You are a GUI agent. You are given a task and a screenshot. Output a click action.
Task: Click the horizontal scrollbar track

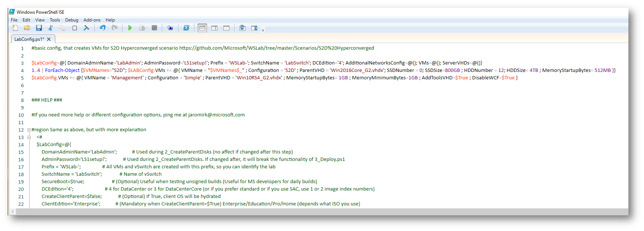click(322, 211)
